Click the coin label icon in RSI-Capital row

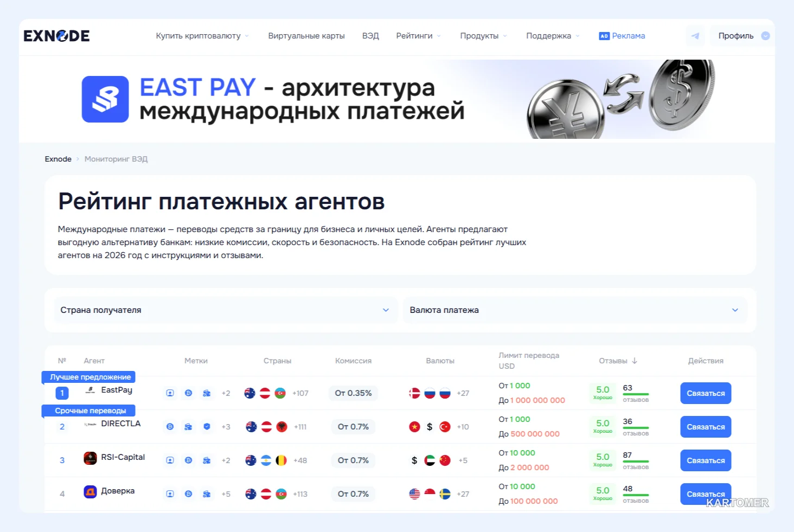[188, 460]
